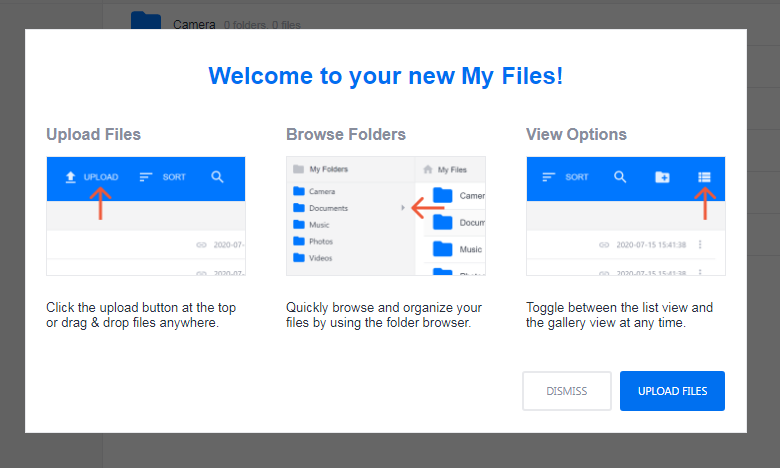
Task: Click the UPLOAD FILES button
Action: (672, 391)
